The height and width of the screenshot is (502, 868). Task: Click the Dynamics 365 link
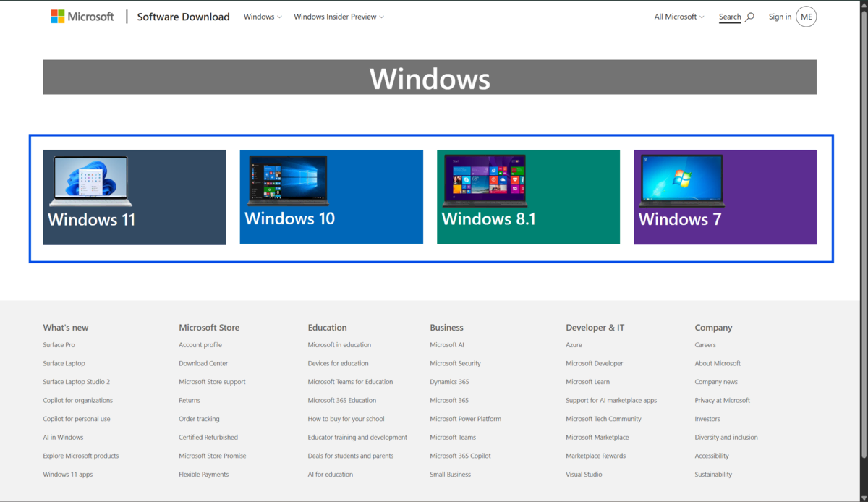[449, 382]
